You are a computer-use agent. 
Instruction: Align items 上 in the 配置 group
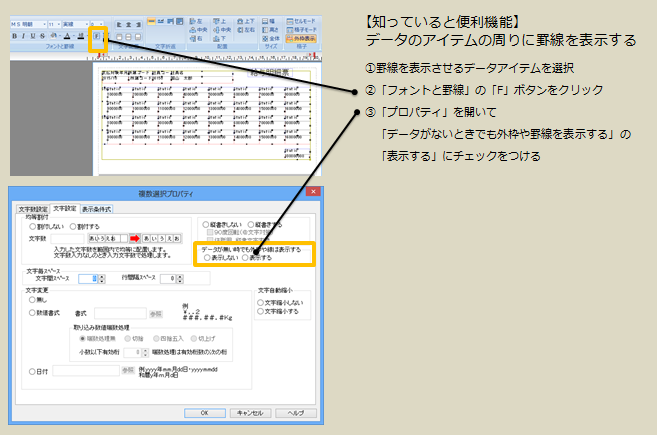click(220, 21)
